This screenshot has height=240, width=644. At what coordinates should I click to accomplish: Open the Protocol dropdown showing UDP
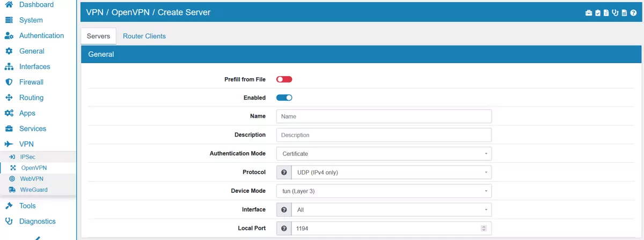[391, 172]
